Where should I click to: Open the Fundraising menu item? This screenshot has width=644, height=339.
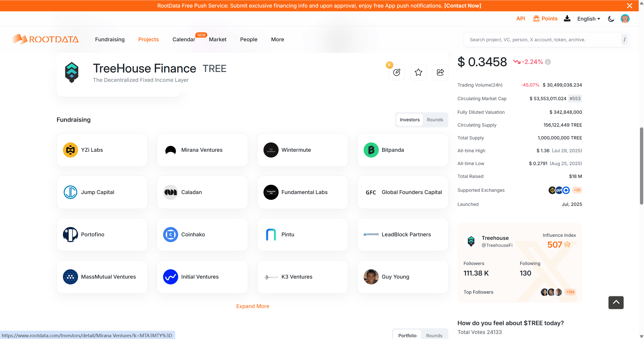[110, 40]
